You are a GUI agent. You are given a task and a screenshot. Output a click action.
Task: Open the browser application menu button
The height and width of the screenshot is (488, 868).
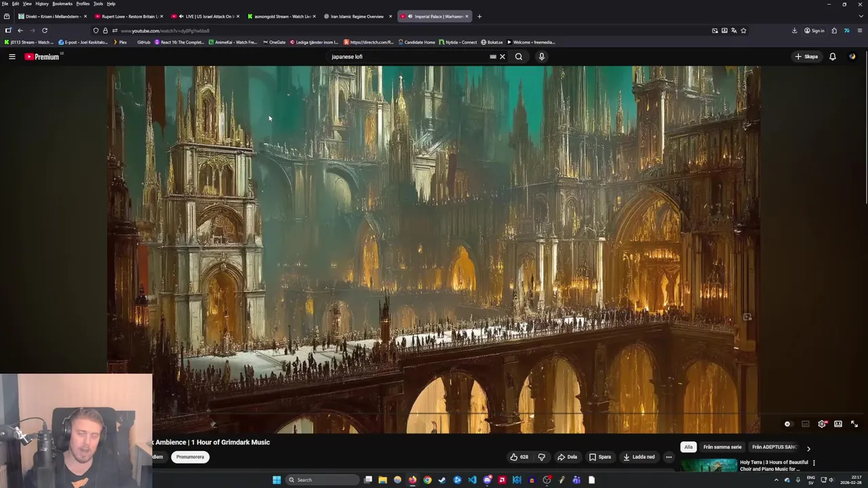[860, 30]
